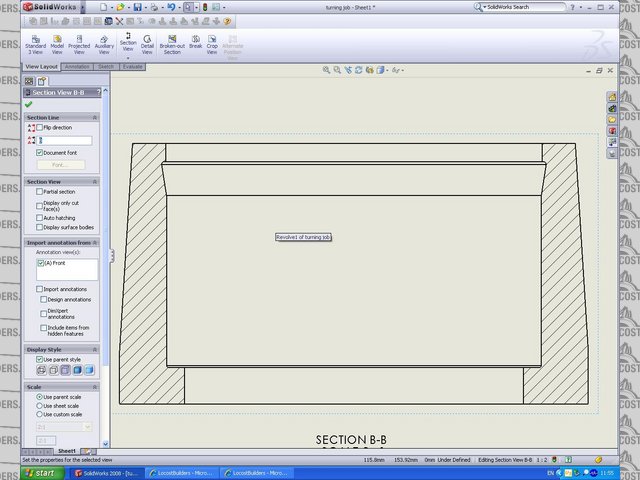Toggle the Auto hatching checkbox
Viewport: 640px width, 480px height.
[40, 217]
